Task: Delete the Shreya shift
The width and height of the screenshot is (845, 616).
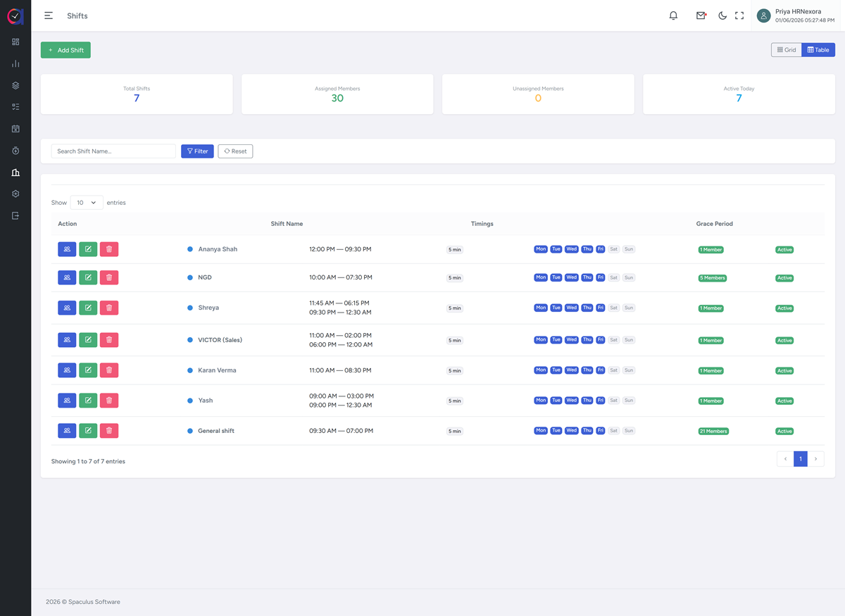Action: pos(109,308)
